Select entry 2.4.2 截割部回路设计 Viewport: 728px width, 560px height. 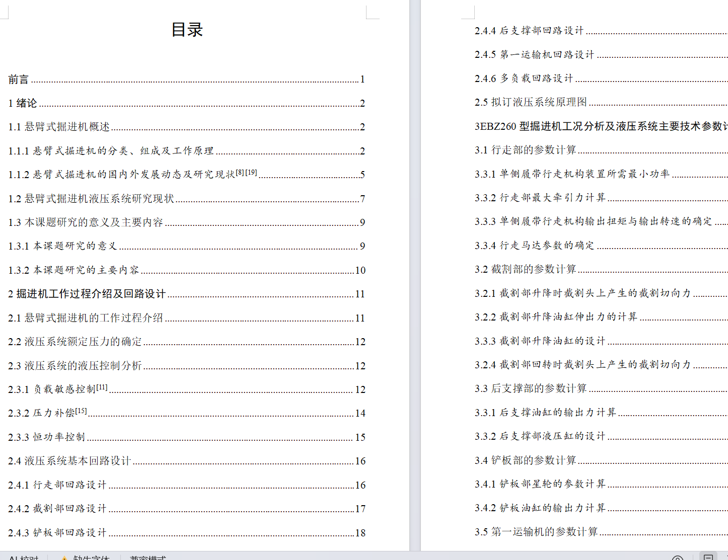[186, 509]
